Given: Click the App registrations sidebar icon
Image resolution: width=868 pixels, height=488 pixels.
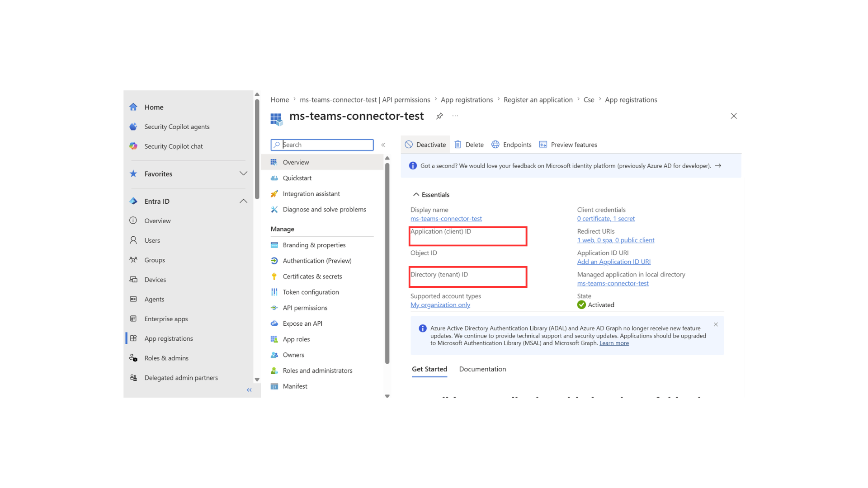Looking at the screenshot, I should point(133,338).
